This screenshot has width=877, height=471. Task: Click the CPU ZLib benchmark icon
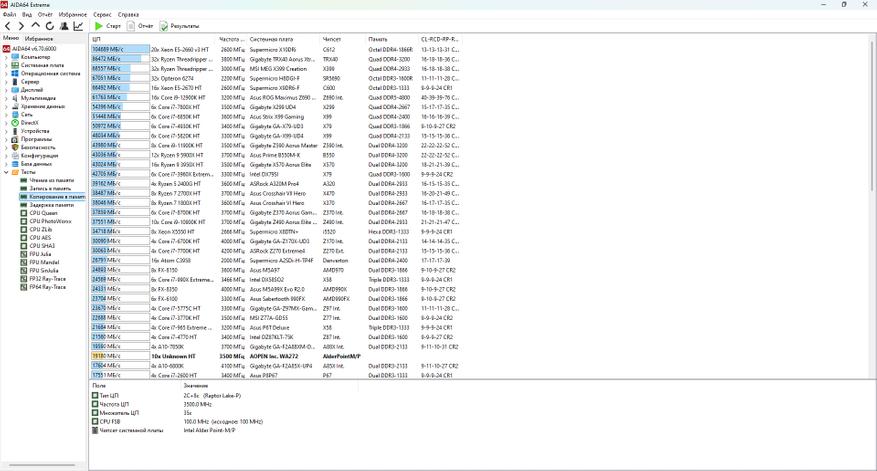pos(23,229)
